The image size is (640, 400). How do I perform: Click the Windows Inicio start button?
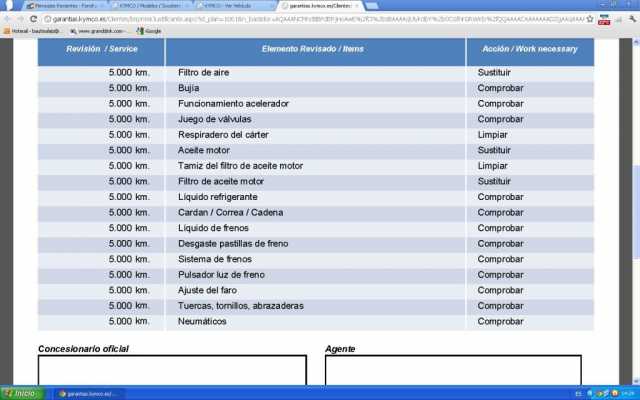click(21, 393)
